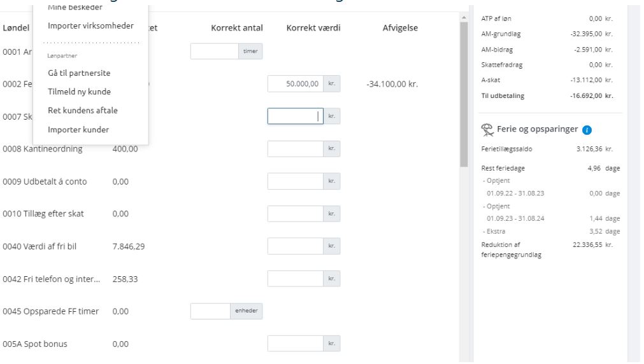Click value field for 005A Spot bonus

(296, 344)
